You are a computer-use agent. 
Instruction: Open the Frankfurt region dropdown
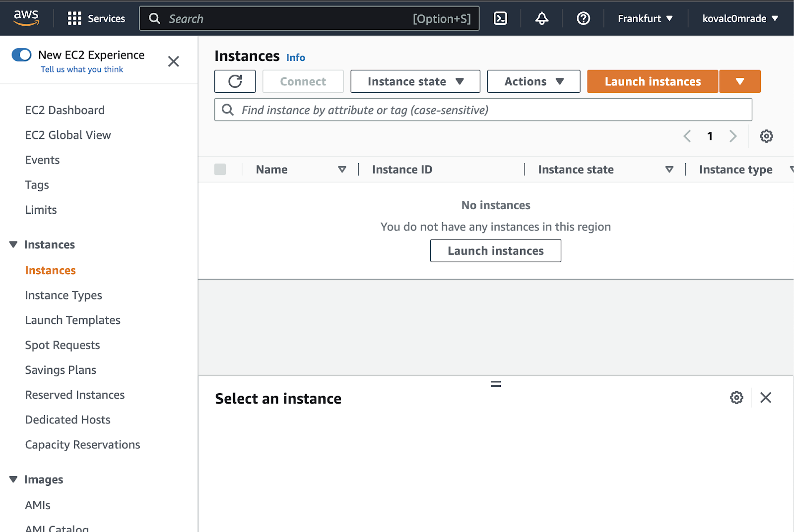(x=645, y=18)
